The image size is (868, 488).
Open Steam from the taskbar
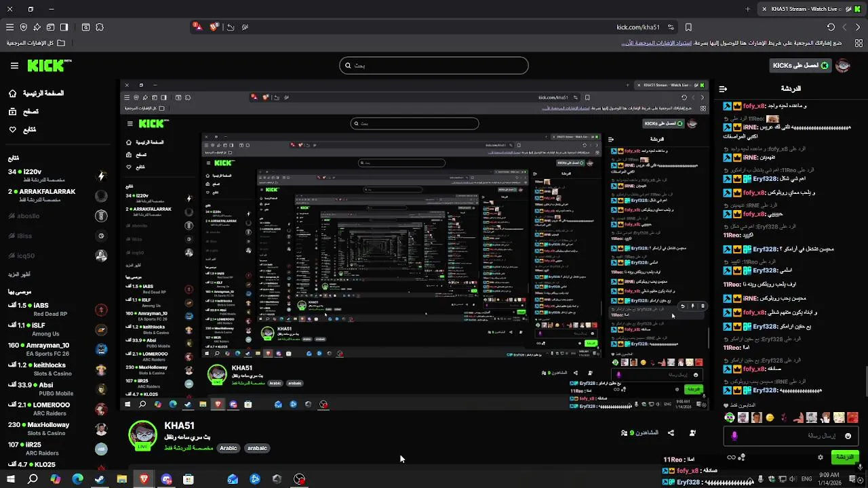pos(100,479)
